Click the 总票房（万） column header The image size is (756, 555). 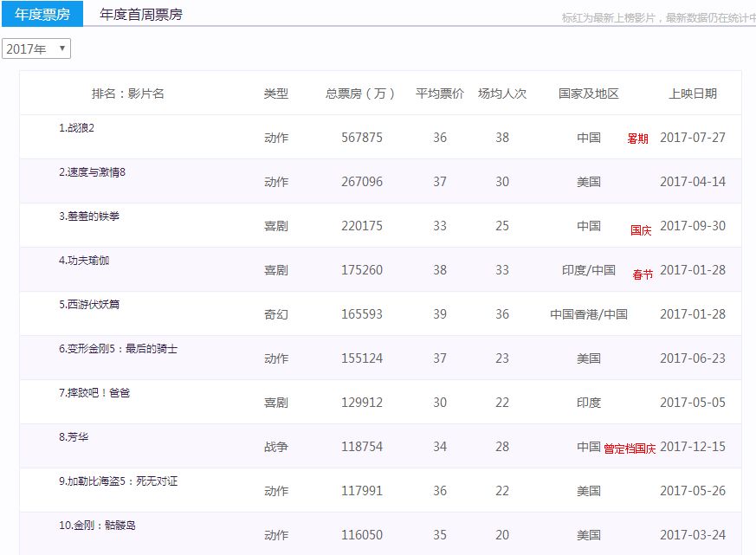360,94
